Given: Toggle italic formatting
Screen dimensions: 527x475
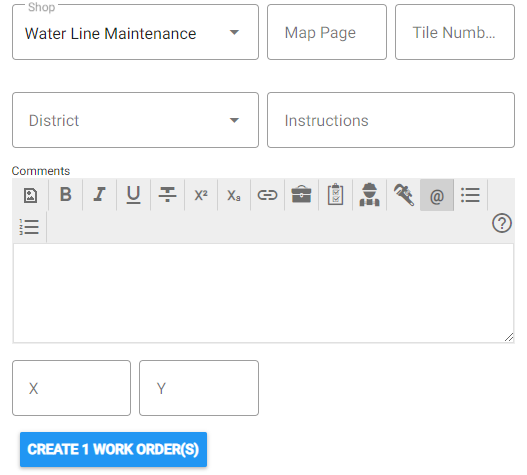Looking at the screenshot, I should [x=99, y=195].
